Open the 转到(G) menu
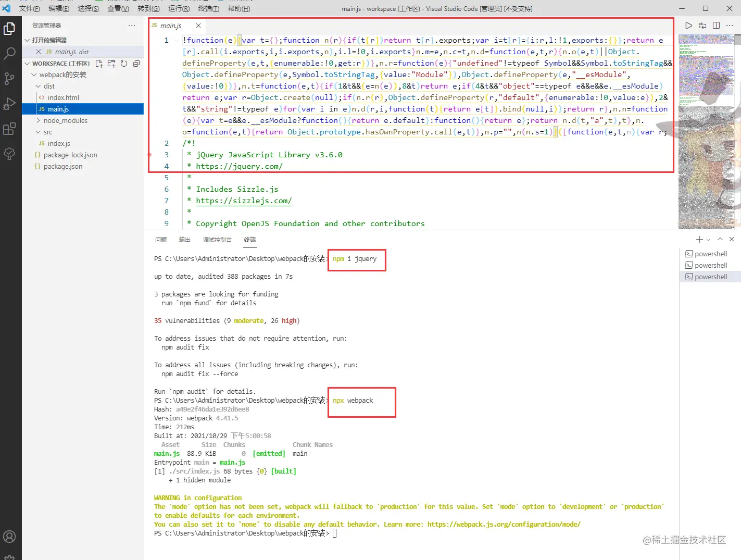The width and height of the screenshot is (741, 560). click(148, 8)
